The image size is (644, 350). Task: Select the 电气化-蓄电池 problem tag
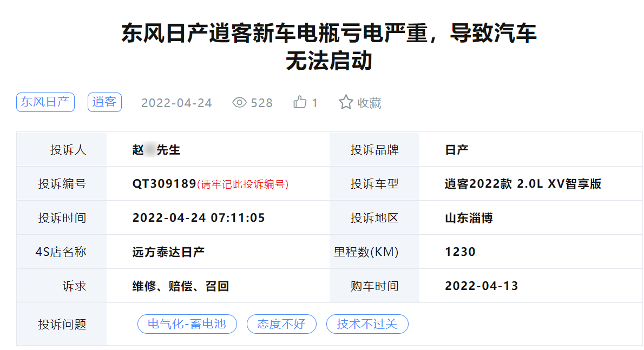pyautogui.click(x=187, y=324)
